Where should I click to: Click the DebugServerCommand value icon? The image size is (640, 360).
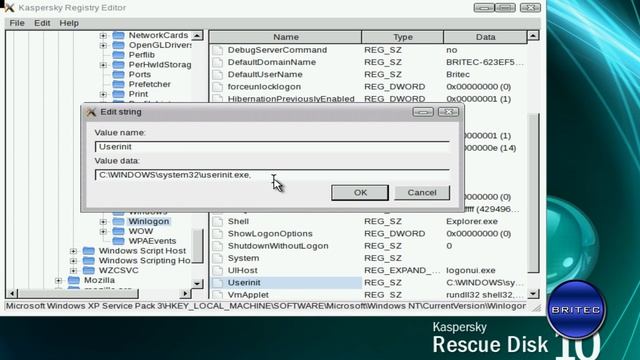click(x=218, y=50)
